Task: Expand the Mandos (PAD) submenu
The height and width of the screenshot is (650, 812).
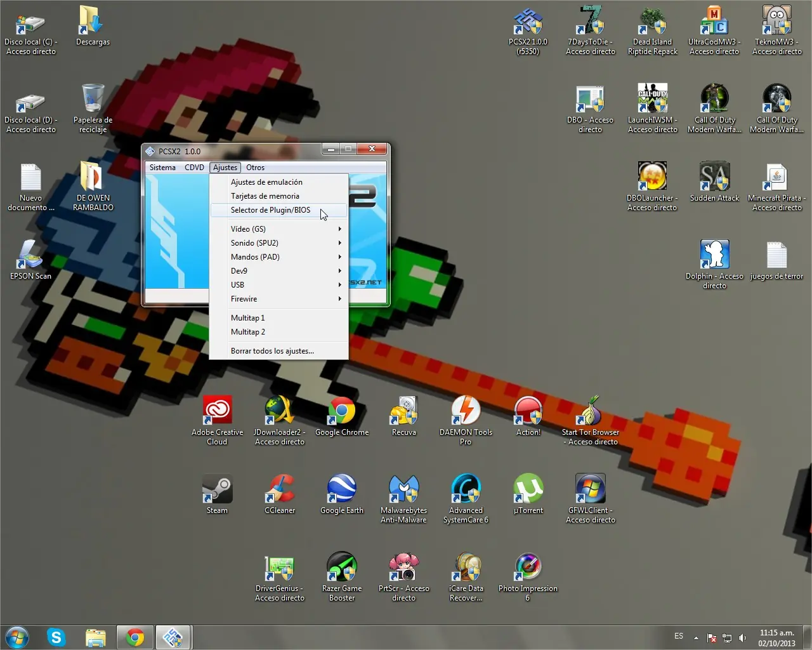Action: 279,257
